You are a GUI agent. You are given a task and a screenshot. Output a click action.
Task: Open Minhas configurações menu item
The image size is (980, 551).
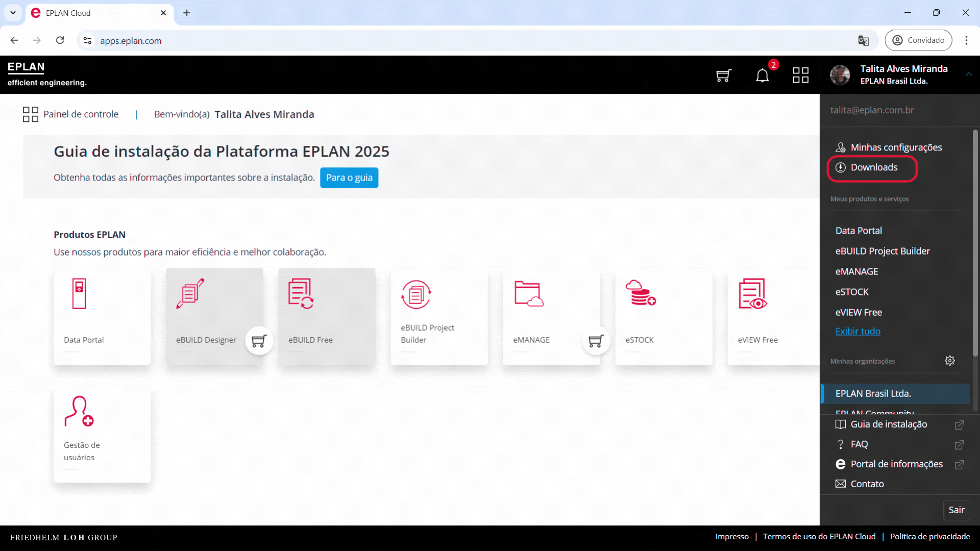point(896,147)
